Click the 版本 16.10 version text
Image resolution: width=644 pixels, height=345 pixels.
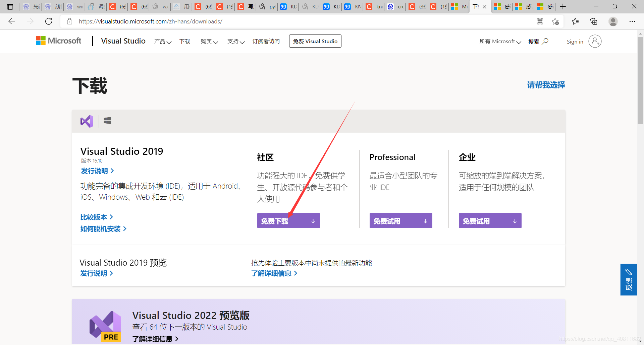tap(92, 161)
